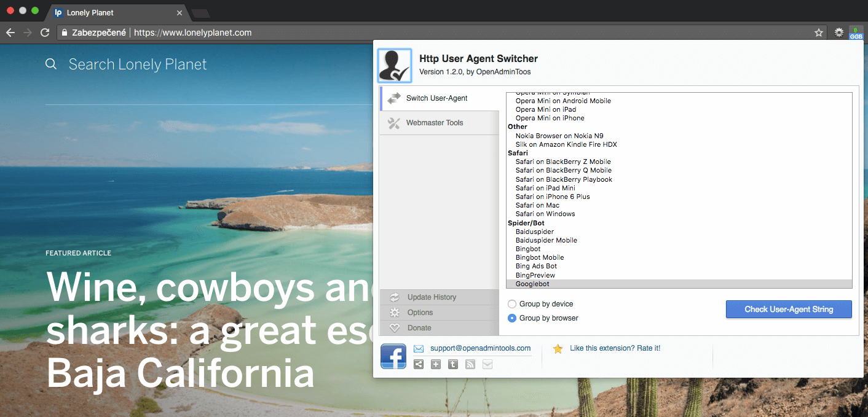Select Bingbot user agent
The image size is (868, 417).
point(528,249)
